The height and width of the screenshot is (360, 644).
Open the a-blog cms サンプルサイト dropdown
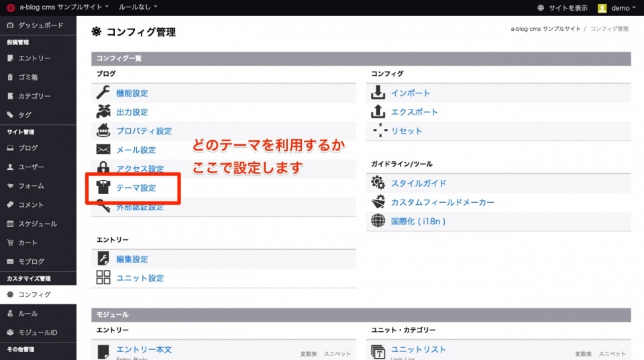64,7
